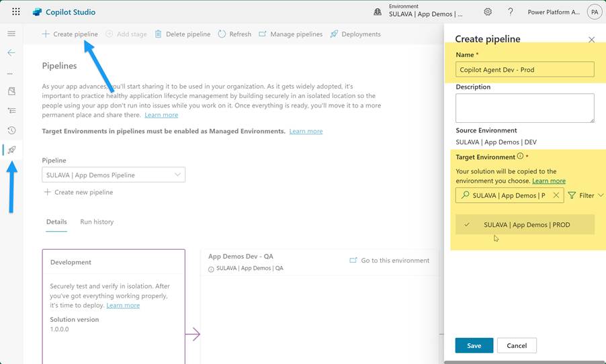Click the Save button
This screenshot has height=364, width=606.
tap(474, 345)
